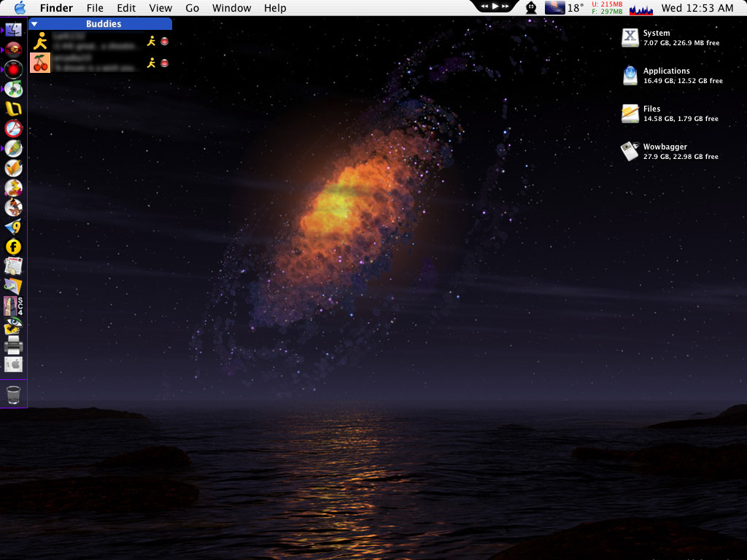
Task: Select the Applications volume icon
Action: [630, 76]
